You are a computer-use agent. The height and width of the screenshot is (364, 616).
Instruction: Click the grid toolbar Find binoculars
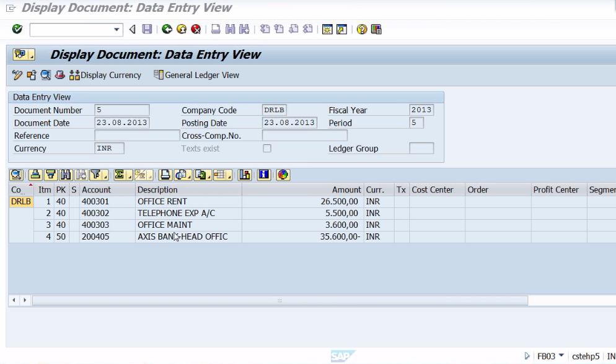(x=66, y=175)
